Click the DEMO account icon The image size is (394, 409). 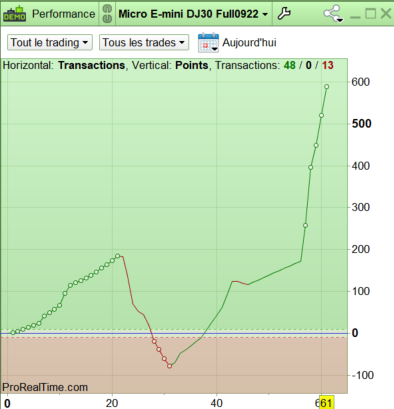[14, 14]
